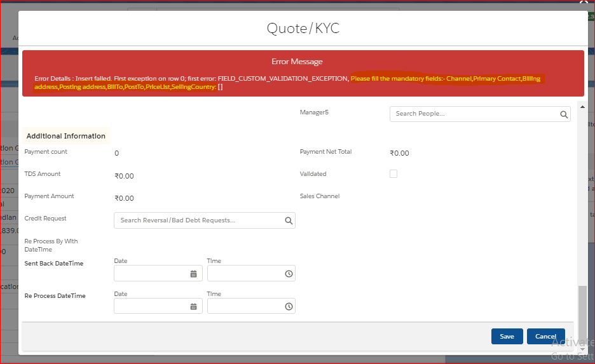Click the Sales Channel label
This screenshot has width=595, height=364.
tap(320, 196)
